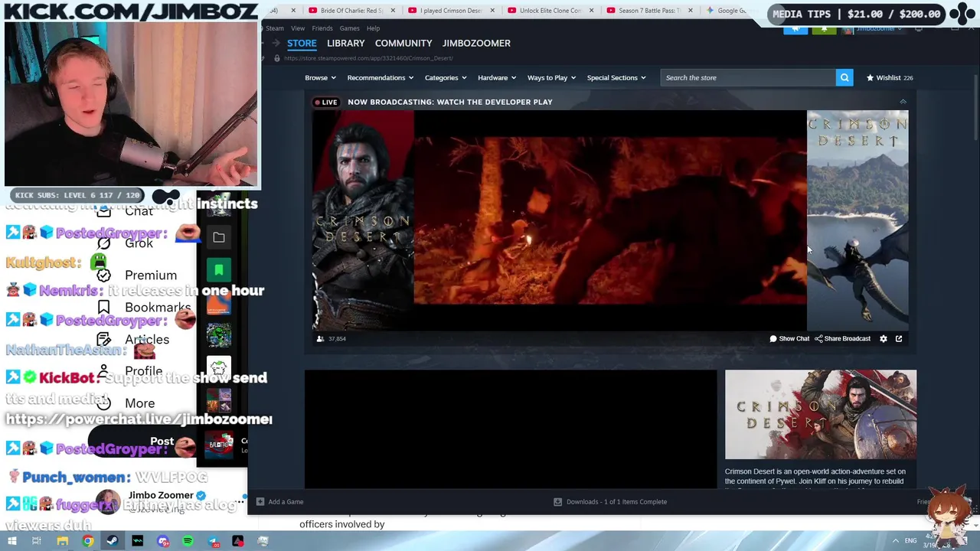Close the Season 7 Battle Pass tab
The width and height of the screenshot is (980, 551).
(690, 11)
